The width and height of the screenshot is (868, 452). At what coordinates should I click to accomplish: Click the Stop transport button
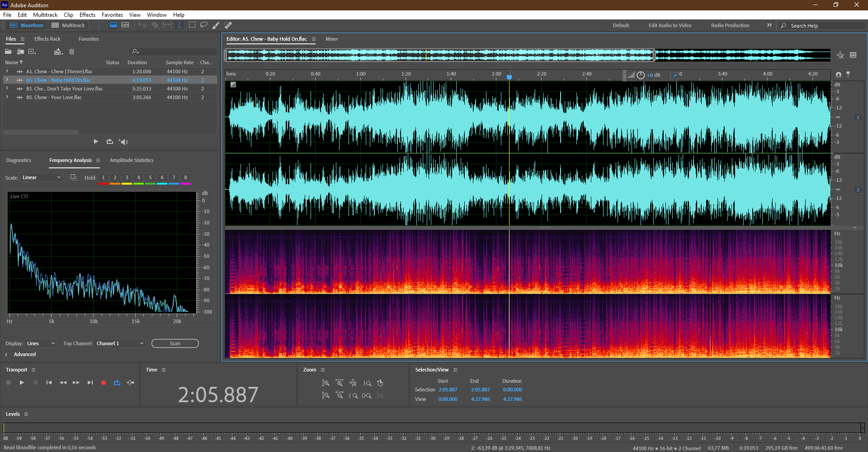click(8, 383)
